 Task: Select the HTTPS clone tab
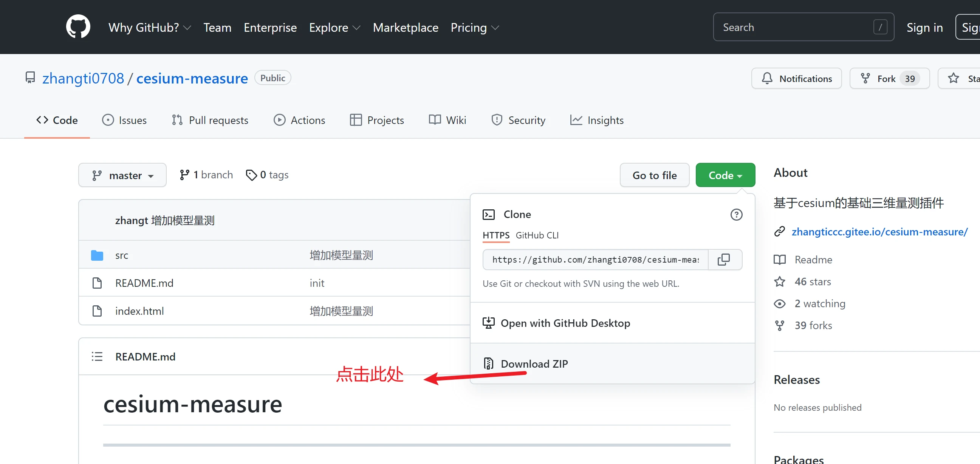click(496, 235)
